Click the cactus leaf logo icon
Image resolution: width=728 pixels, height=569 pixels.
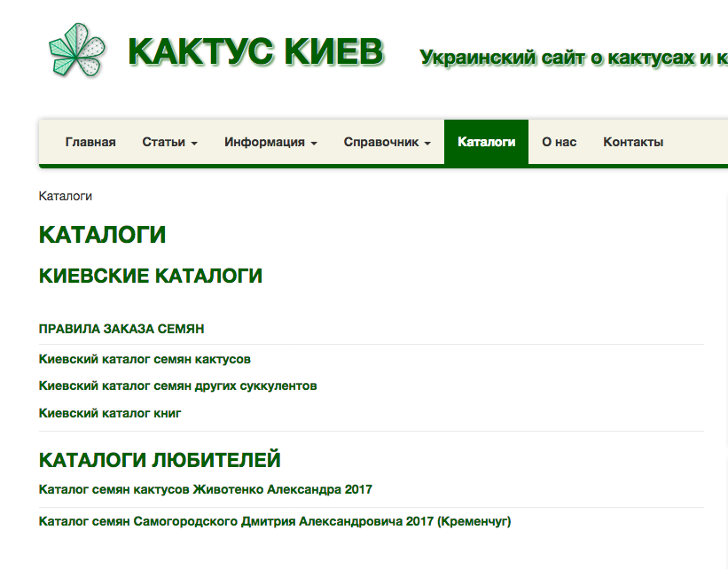click(x=77, y=50)
